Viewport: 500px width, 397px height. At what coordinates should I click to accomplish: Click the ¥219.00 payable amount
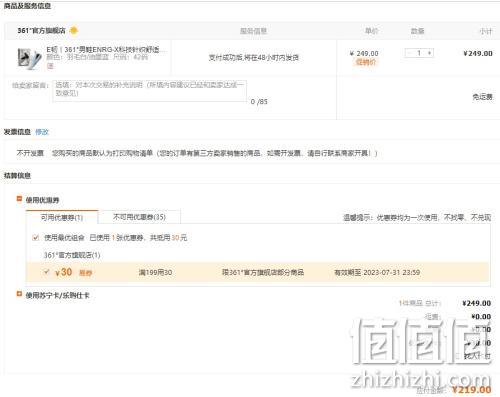pos(471,390)
